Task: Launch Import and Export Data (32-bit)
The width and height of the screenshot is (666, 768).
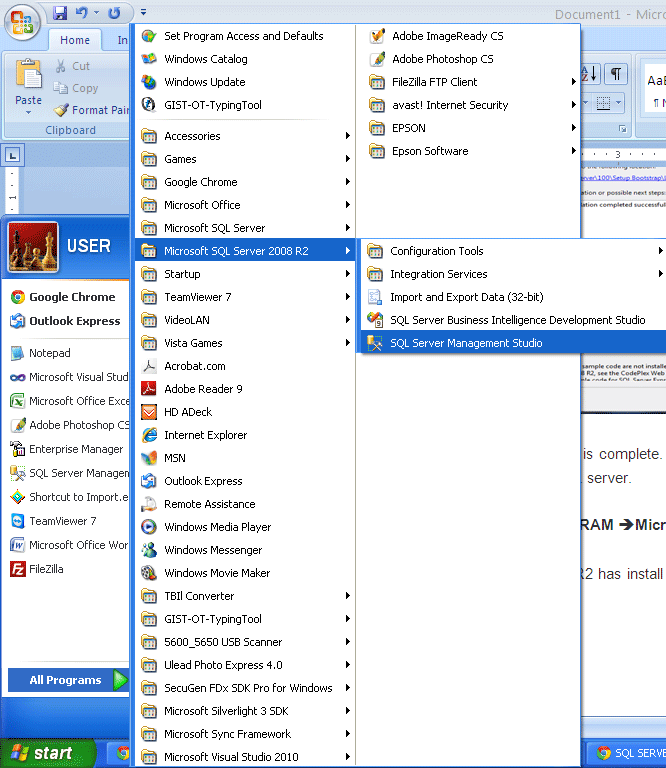Action: (514, 297)
